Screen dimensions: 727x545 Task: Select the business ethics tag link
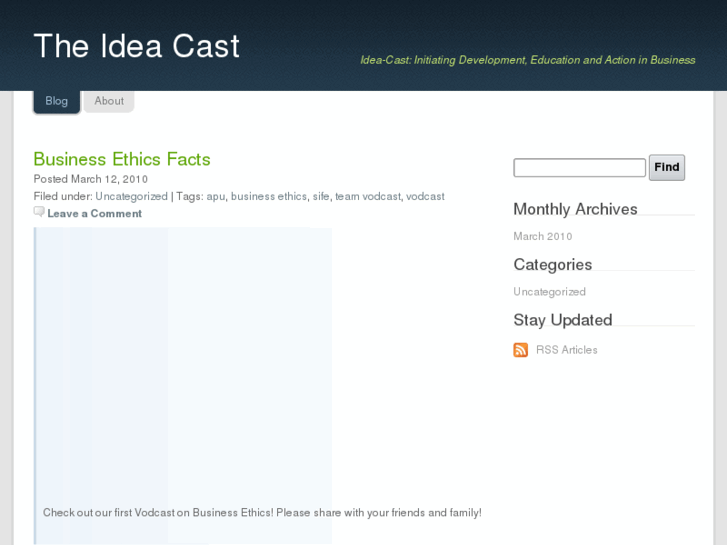coord(269,197)
